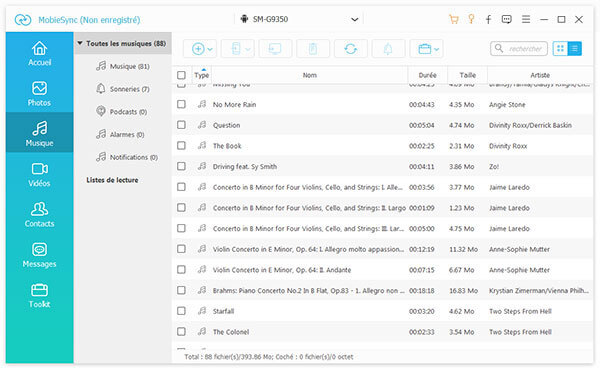Collapse the Toutes les musiques tree

point(80,43)
